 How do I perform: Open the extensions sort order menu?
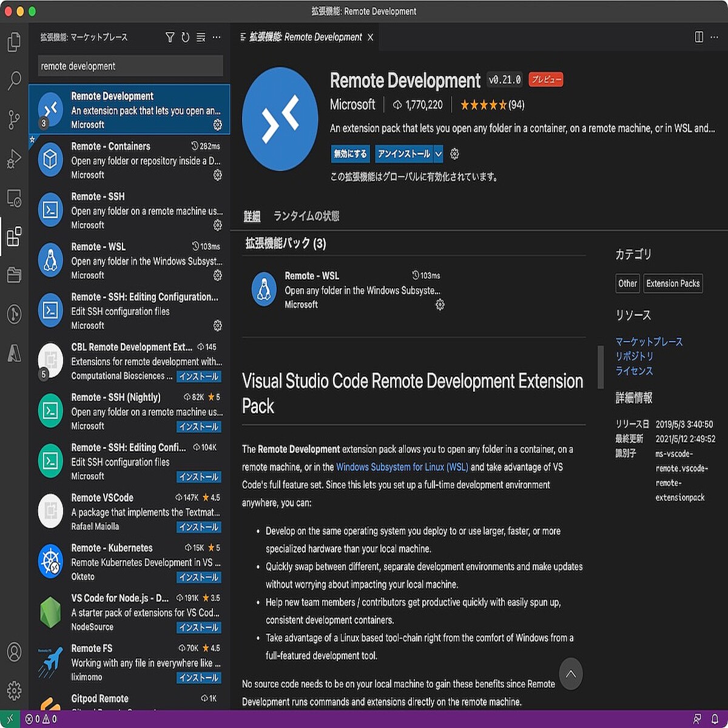point(201,37)
